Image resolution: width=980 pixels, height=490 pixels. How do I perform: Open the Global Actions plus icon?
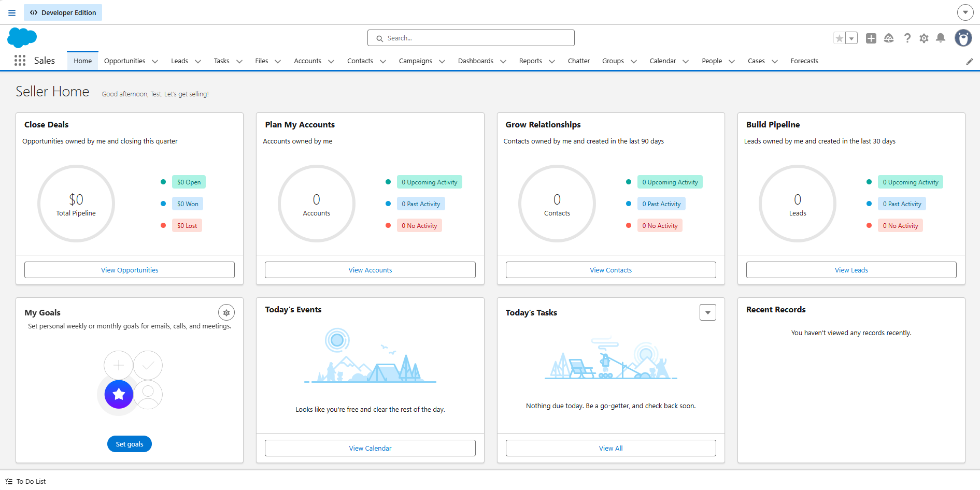[x=871, y=38]
